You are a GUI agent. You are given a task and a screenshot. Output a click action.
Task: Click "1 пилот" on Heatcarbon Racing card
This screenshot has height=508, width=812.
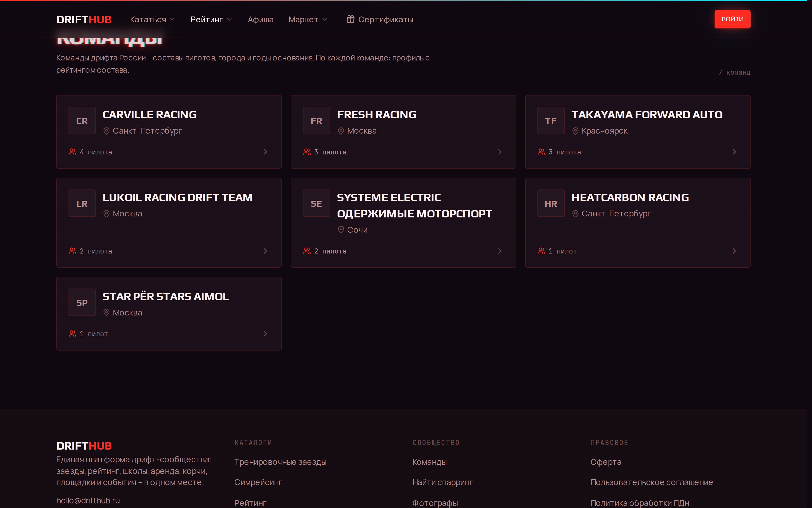coord(563,251)
